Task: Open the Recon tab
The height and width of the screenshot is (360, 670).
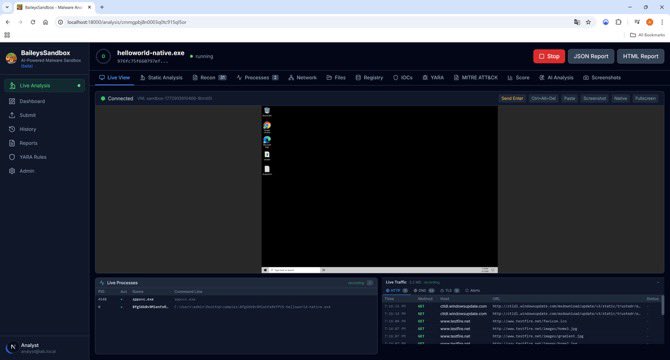Action: click(209, 78)
